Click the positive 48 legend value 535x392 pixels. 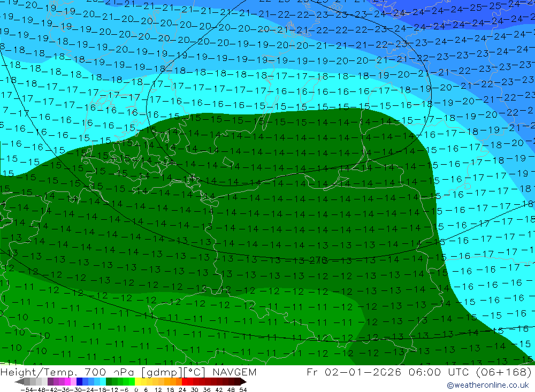point(231,390)
